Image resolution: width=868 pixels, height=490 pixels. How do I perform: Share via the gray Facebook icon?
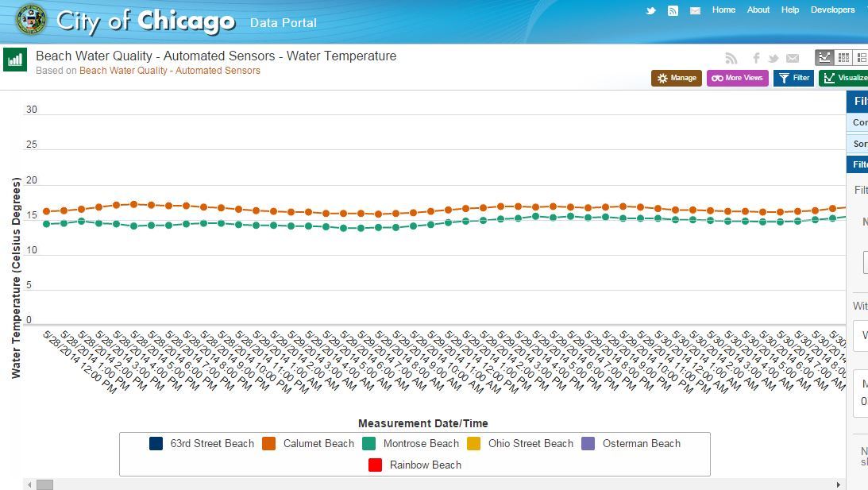point(756,58)
